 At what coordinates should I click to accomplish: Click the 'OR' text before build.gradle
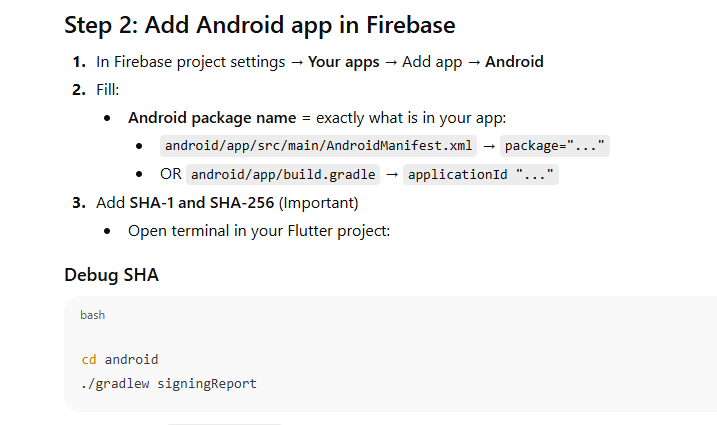pos(169,174)
